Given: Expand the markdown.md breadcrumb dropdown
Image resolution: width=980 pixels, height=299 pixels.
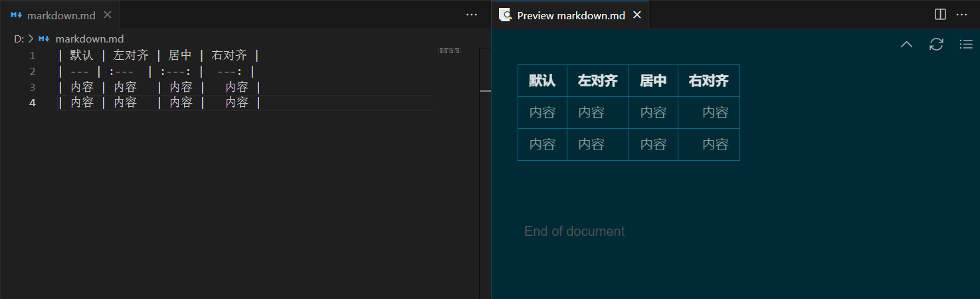Looking at the screenshot, I should click(89, 39).
